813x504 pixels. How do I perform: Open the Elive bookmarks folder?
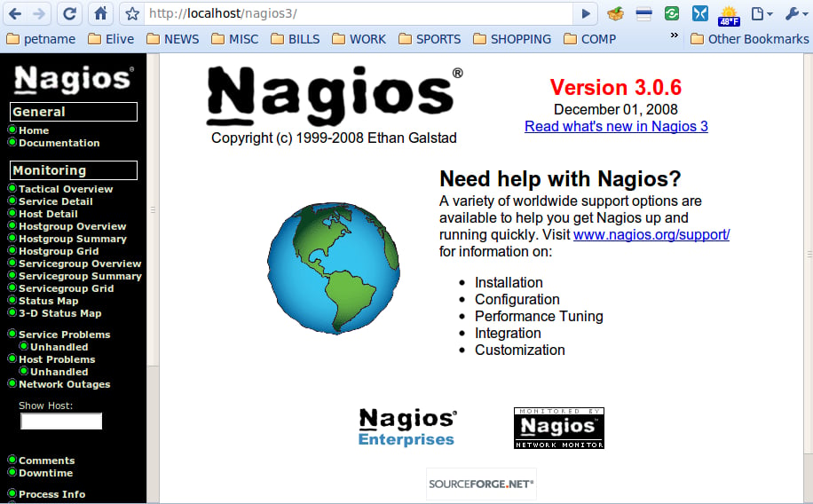point(110,39)
